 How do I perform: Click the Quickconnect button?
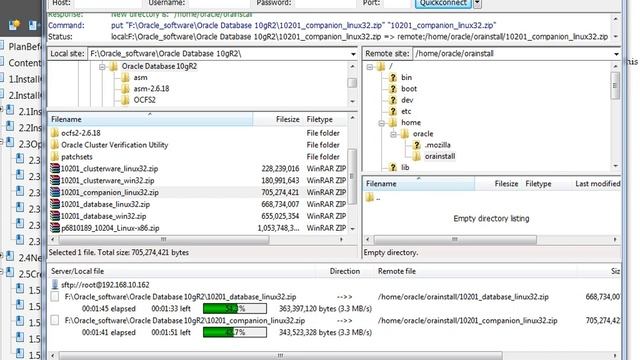443,3
